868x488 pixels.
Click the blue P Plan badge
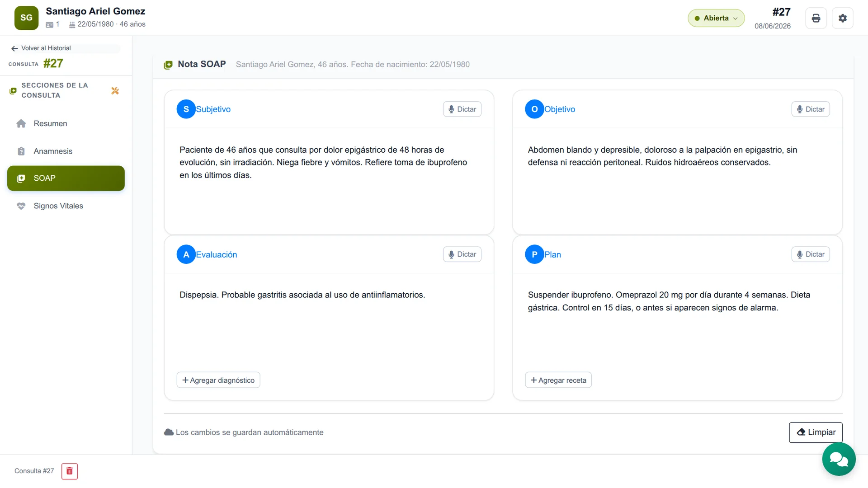point(534,254)
